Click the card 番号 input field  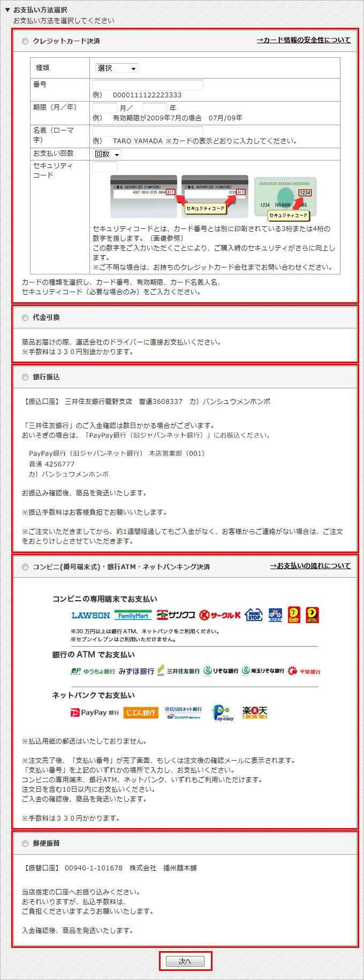(x=148, y=85)
